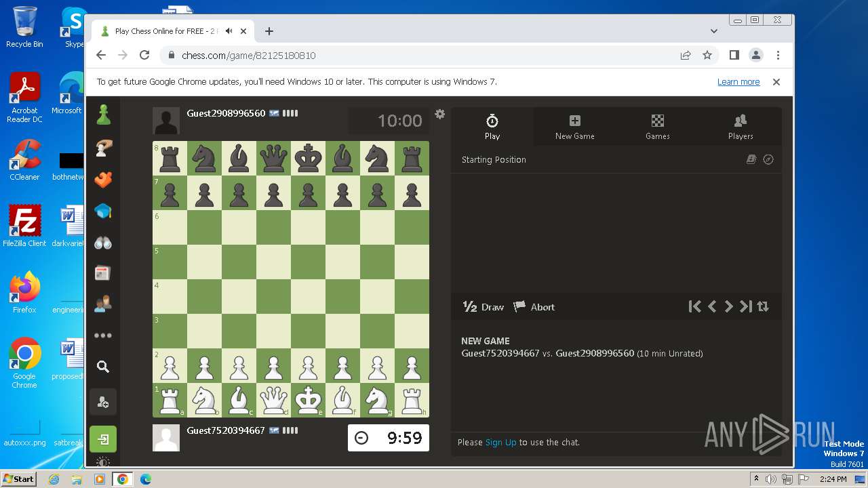
Task: Click green Log In arrow button
Action: 103,439
